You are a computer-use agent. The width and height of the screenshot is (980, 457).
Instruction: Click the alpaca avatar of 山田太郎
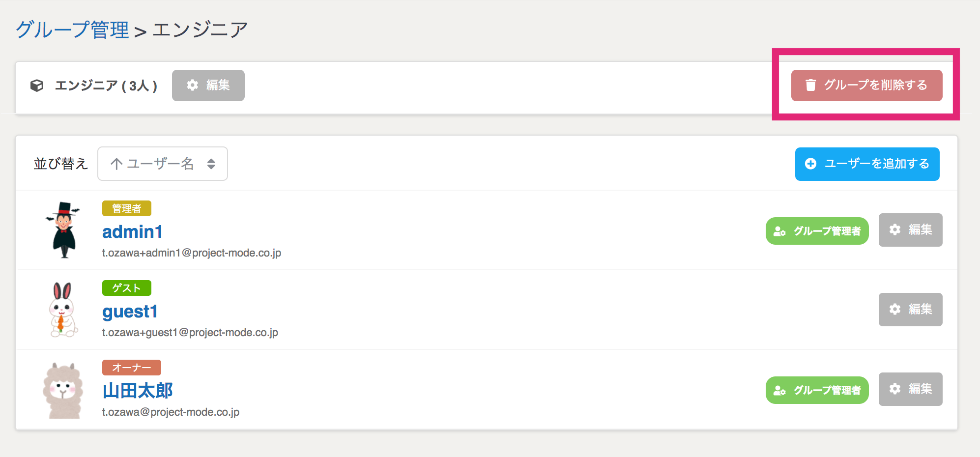pyautogui.click(x=63, y=391)
